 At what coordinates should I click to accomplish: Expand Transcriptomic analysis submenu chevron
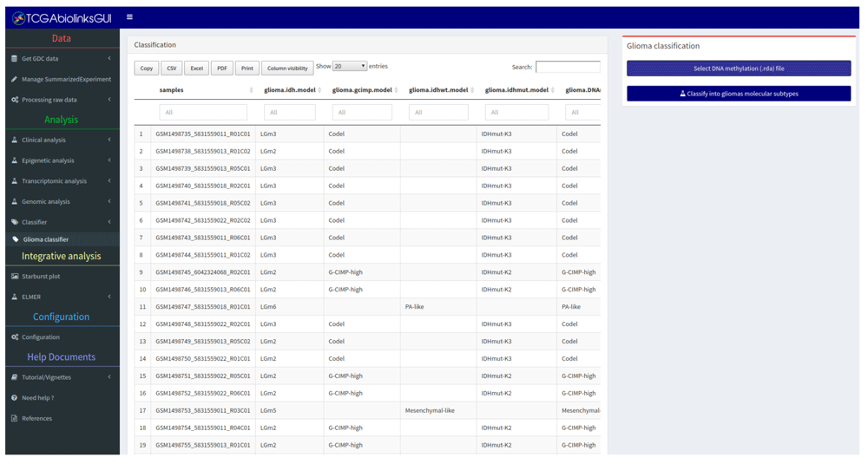[109, 181]
